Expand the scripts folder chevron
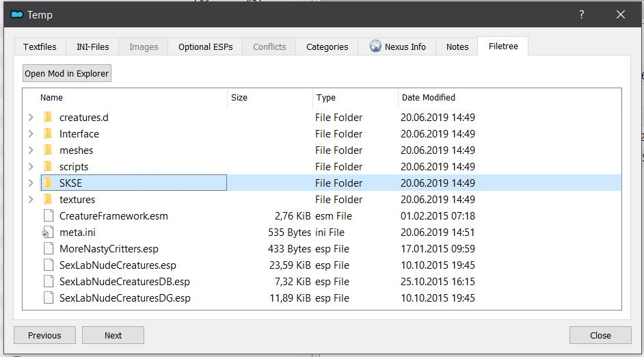Viewport: 644px width, 357px height. click(31, 167)
